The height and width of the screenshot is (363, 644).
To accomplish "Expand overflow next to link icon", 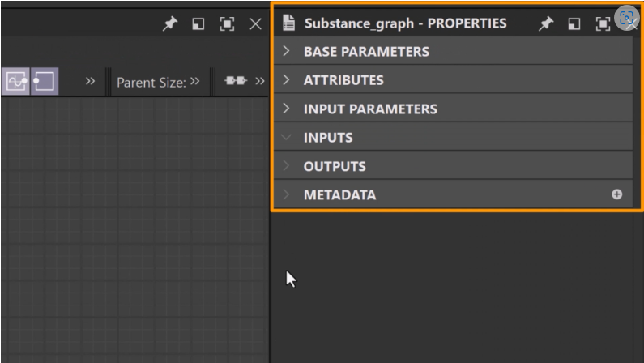I will [259, 81].
